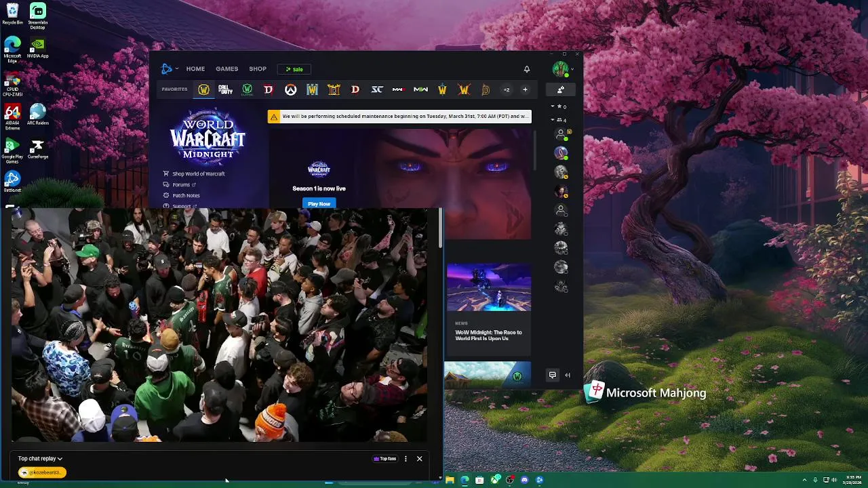Open the Race to World First news card
This screenshot has width=868, height=488.
[488, 308]
